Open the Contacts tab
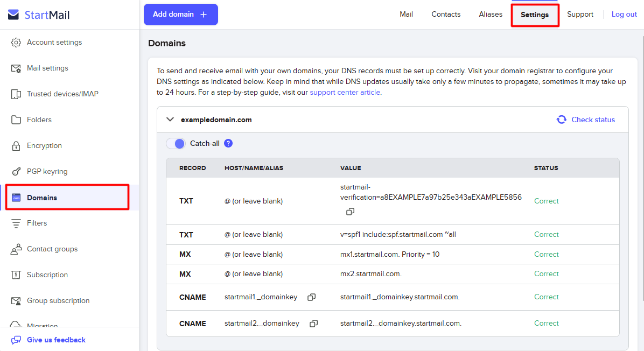 pyautogui.click(x=446, y=15)
